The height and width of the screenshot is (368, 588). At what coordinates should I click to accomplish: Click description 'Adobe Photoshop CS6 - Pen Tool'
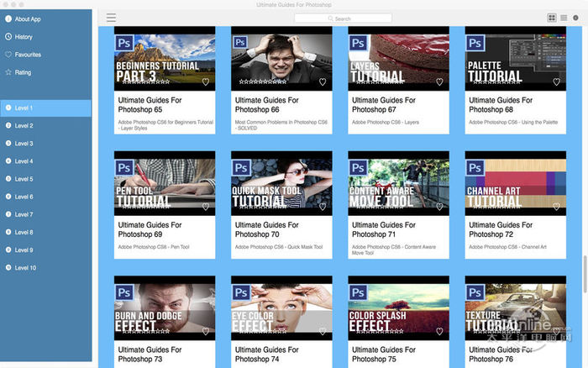click(x=154, y=247)
